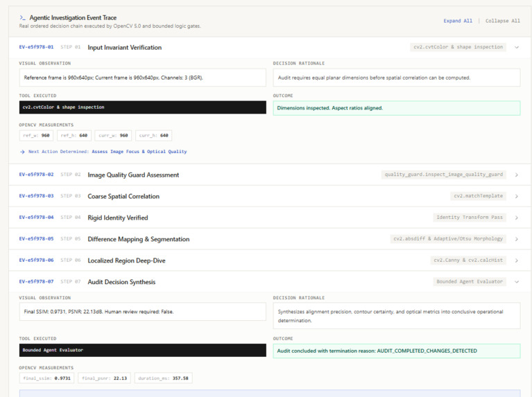This screenshot has width=532, height=397.
Task: Click the Reference frame visual observation box
Action: (x=142, y=78)
